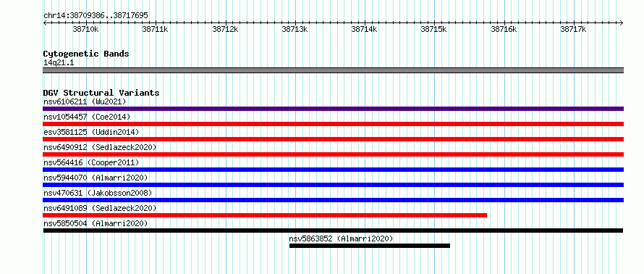Click the blue nsv564416 variant bar
Image resolution: width=644 pixels, height=274 pixels.
coord(333,170)
